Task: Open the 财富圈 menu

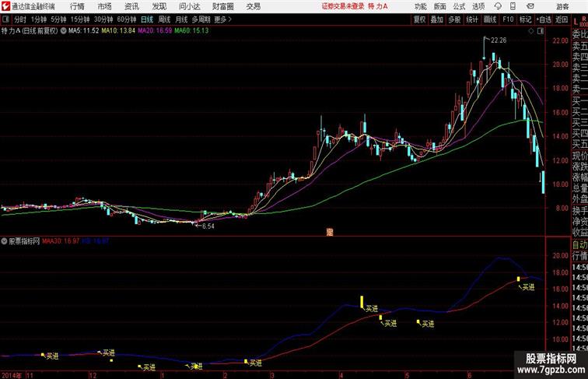Action: (x=222, y=6)
